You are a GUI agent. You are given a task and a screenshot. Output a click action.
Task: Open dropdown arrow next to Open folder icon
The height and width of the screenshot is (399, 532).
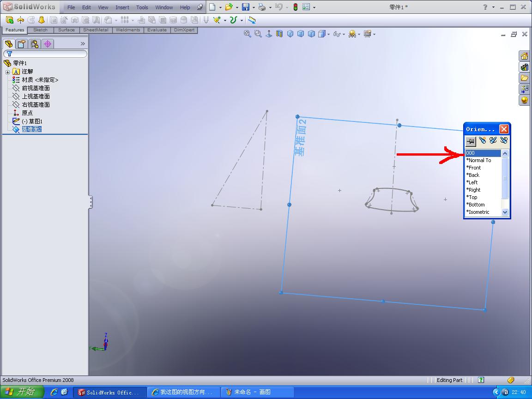click(x=237, y=7)
